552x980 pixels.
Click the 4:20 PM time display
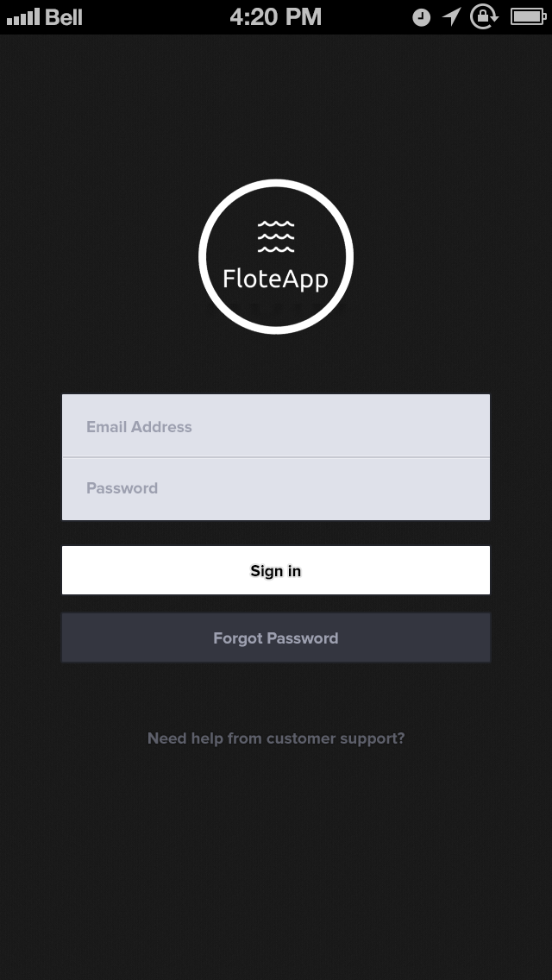tap(275, 16)
